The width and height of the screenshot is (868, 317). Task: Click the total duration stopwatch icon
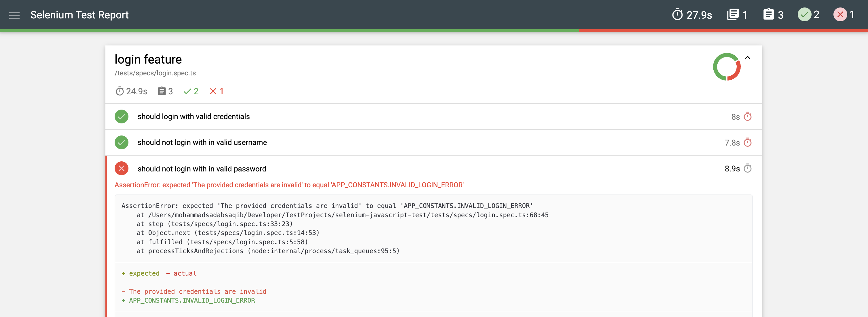[677, 14]
